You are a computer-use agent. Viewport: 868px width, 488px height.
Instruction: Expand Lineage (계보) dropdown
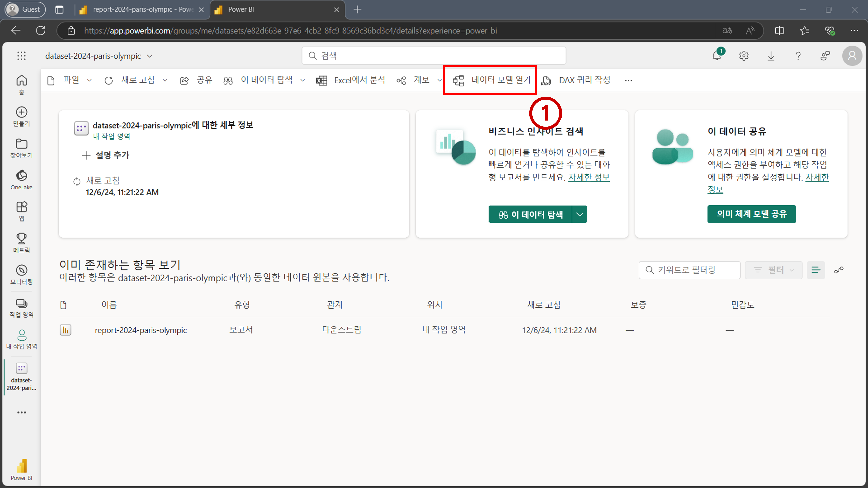tap(439, 80)
